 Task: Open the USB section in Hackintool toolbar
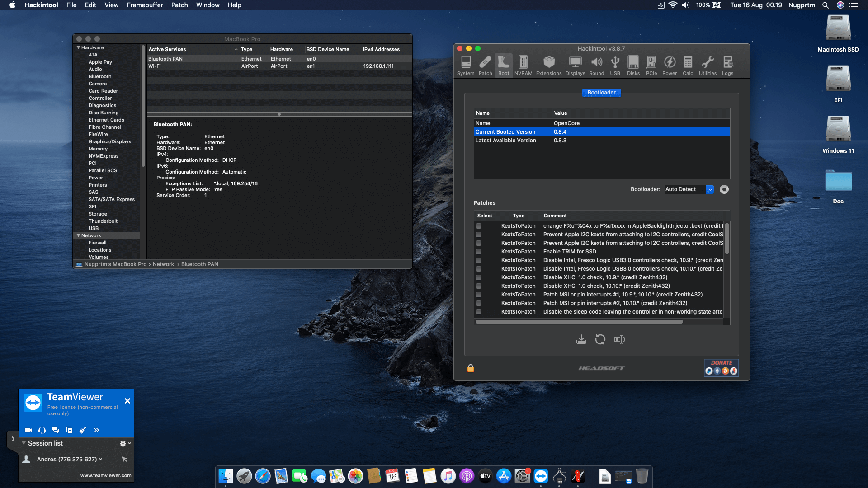tap(615, 66)
